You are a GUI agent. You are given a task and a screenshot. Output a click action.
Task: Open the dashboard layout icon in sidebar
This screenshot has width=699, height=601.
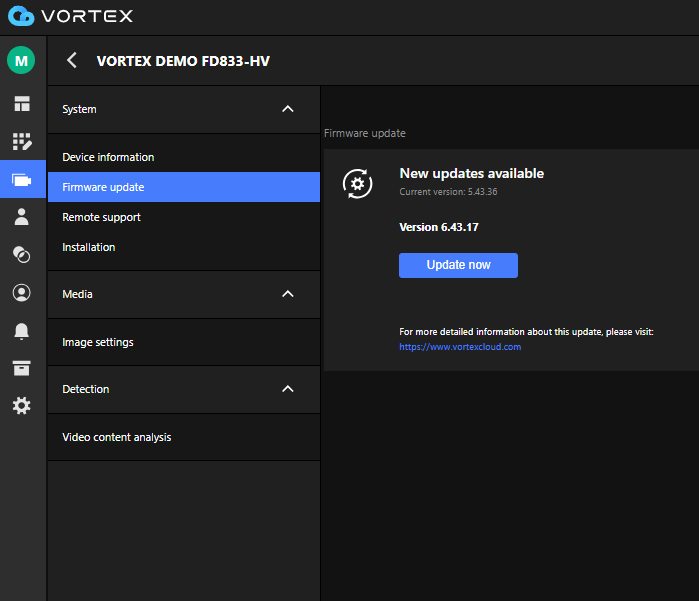tap(22, 103)
